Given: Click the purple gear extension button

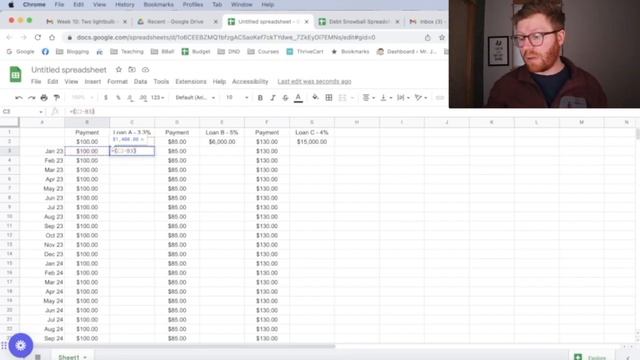Looking at the screenshot, I should point(20,345).
